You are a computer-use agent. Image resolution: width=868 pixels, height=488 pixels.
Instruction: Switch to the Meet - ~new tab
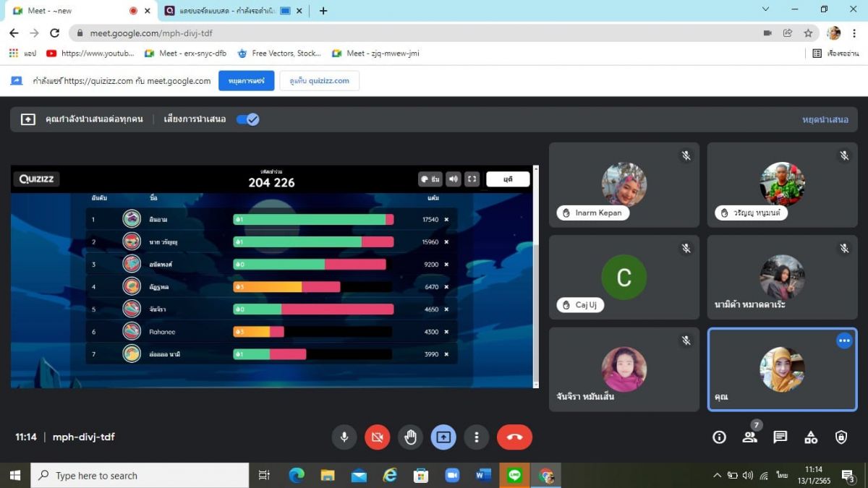click(72, 11)
